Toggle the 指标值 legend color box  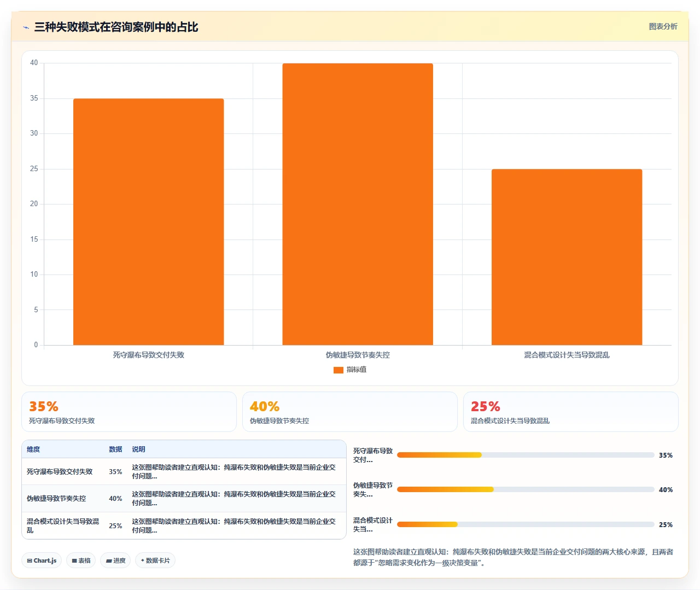tap(339, 370)
